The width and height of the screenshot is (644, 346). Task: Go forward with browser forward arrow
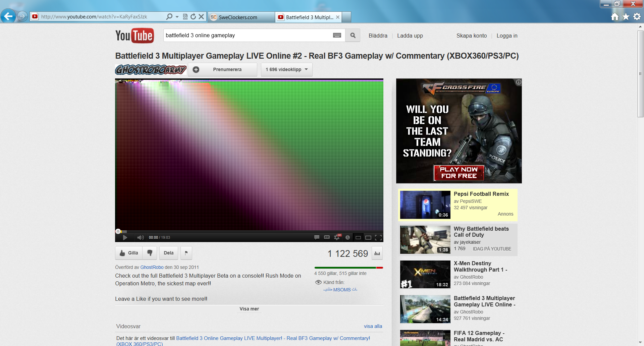(22, 16)
